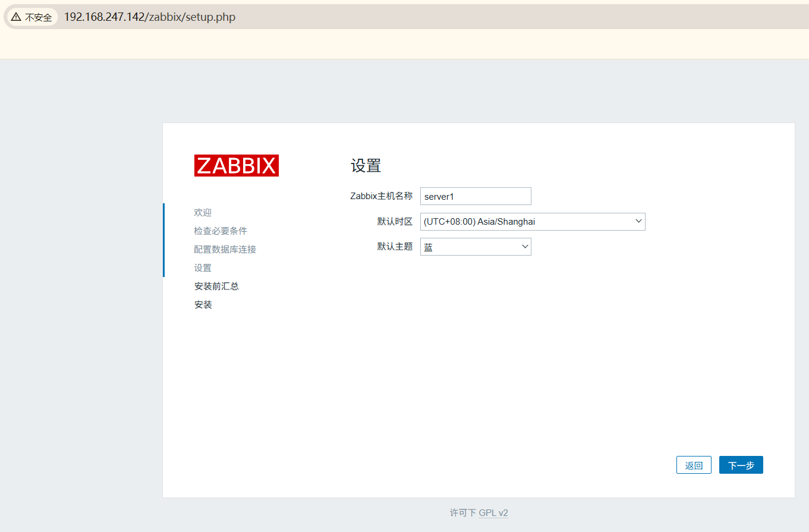Select the 安装 step in sidebar
The image size is (809, 532).
(203, 304)
